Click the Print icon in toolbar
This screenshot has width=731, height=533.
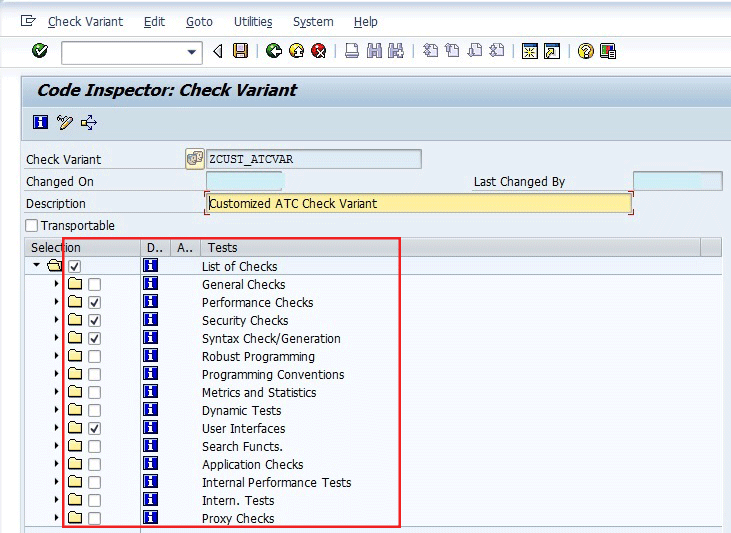(352, 50)
